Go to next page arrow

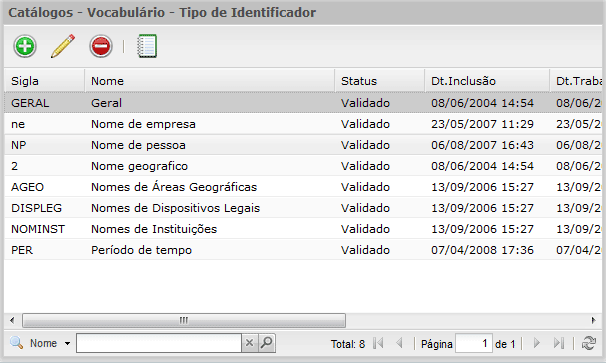pyautogui.click(x=536, y=343)
